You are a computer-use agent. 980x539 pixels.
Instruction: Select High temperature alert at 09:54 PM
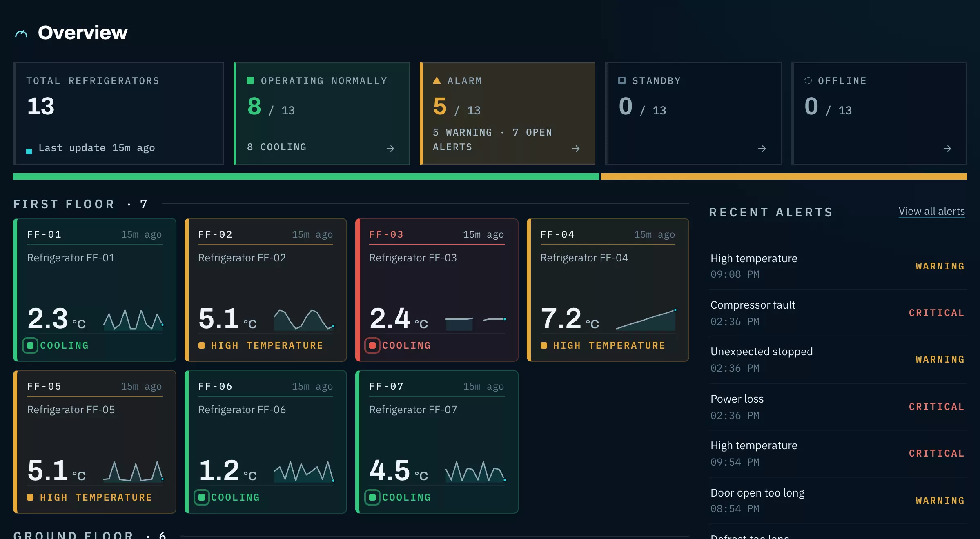pos(837,453)
